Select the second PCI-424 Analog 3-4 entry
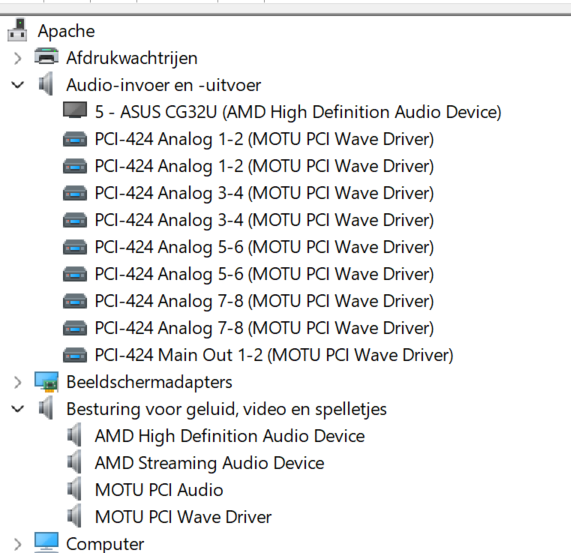The height and width of the screenshot is (553, 571). click(x=264, y=220)
